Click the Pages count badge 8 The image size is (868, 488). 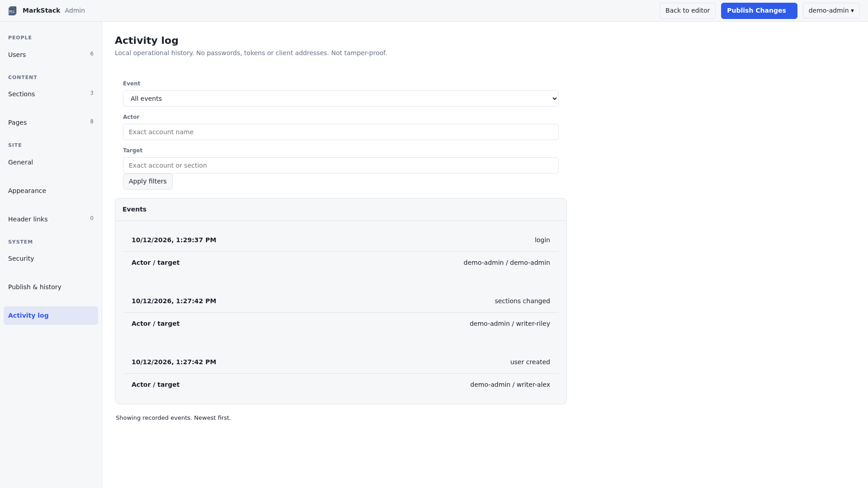coord(92,122)
